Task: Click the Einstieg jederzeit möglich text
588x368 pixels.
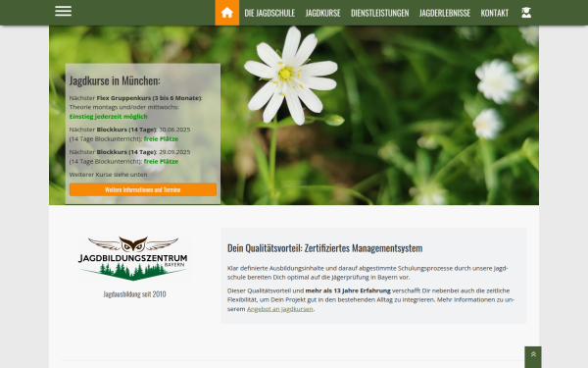Action: pos(109,117)
